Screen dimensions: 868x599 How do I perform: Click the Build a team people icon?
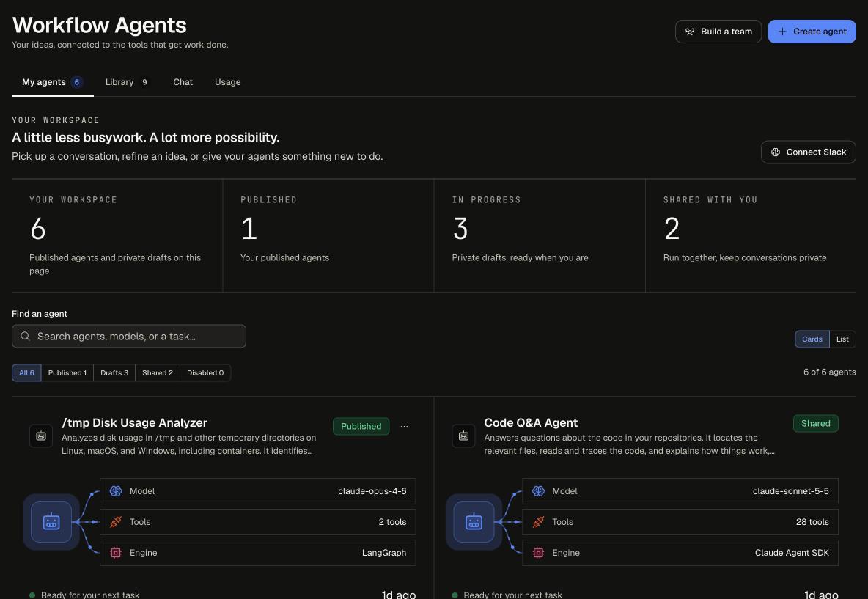pos(689,32)
